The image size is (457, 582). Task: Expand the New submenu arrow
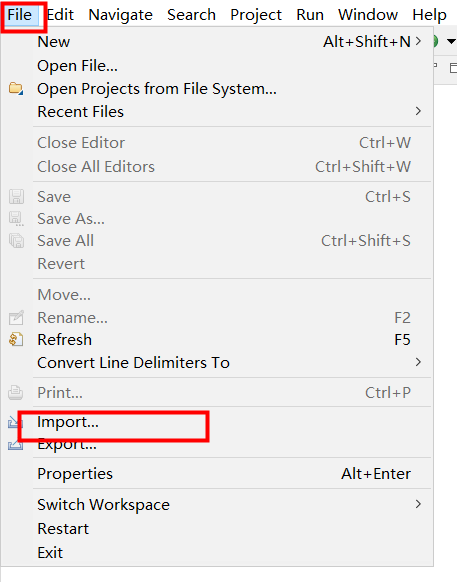click(x=418, y=41)
